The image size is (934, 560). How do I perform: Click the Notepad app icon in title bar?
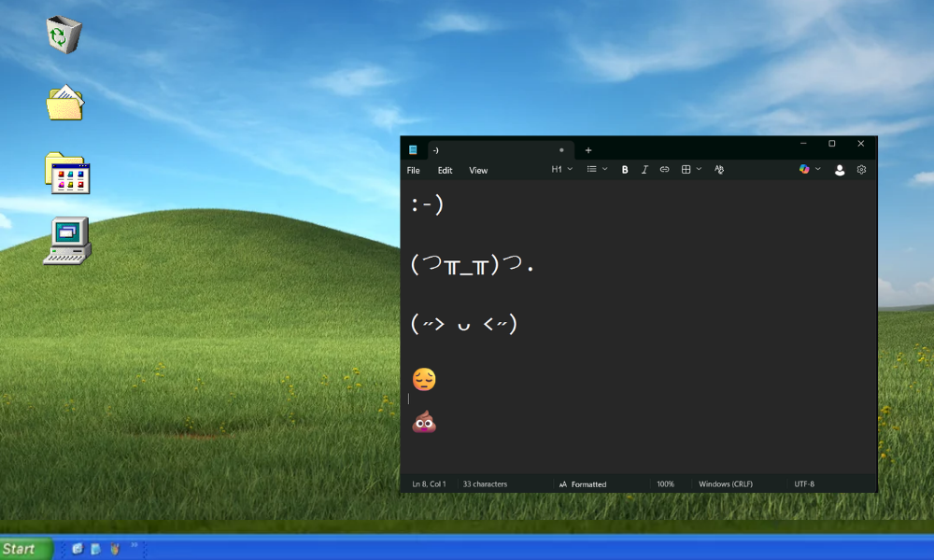pyautogui.click(x=413, y=150)
